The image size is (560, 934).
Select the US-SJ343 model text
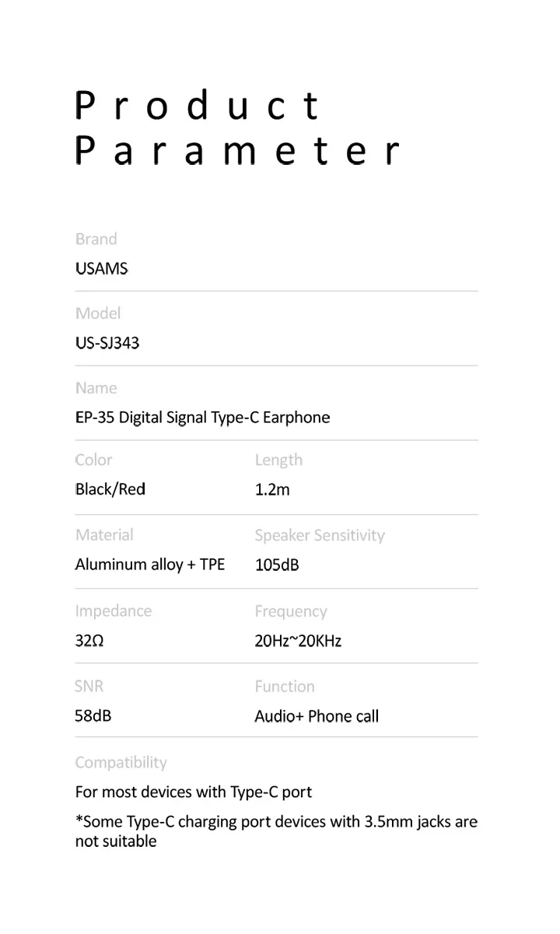coord(107,343)
